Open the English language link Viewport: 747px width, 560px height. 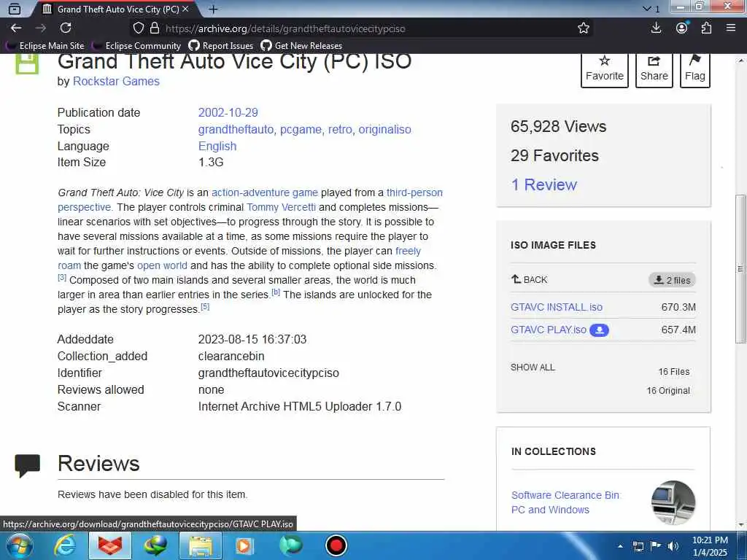pos(217,146)
